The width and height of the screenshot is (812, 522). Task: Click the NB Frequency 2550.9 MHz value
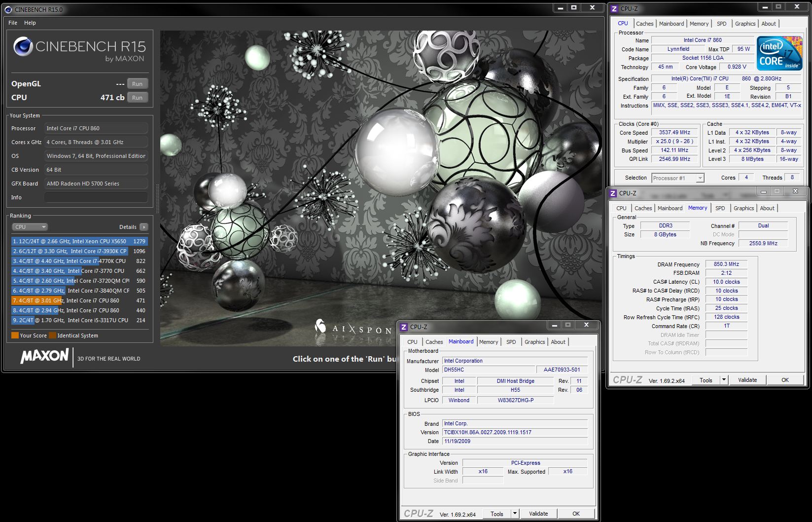click(x=763, y=244)
